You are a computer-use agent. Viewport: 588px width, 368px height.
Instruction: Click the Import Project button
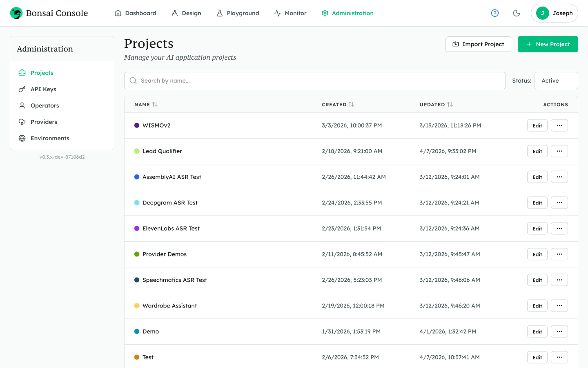478,44
